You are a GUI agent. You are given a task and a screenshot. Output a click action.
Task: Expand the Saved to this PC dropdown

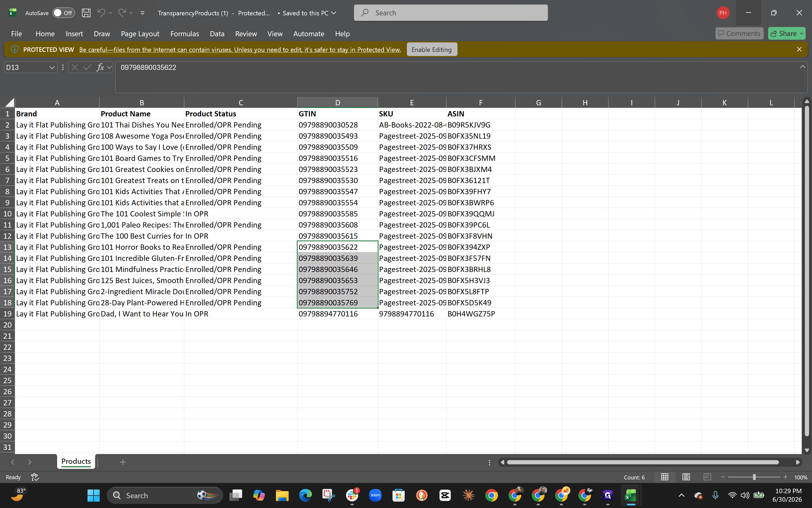coord(334,13)
